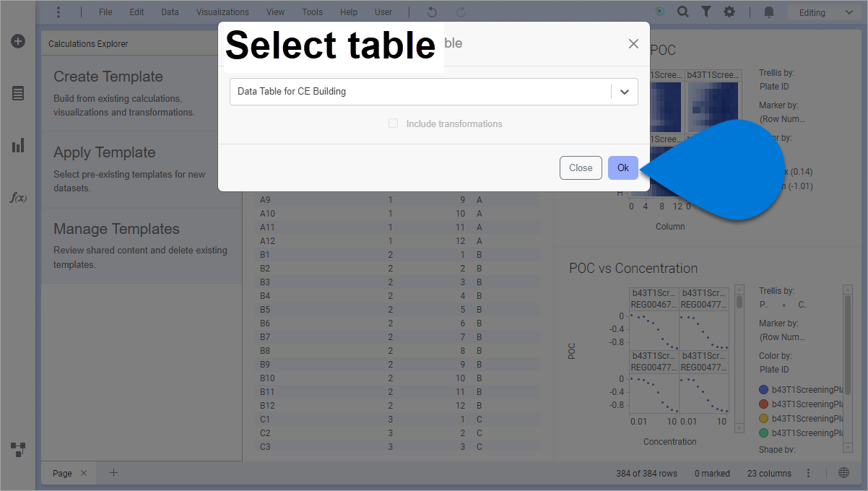Open the visualization types bar-chart icon
The width and height of the screenshot is (868, 491).
pos(18,146)
